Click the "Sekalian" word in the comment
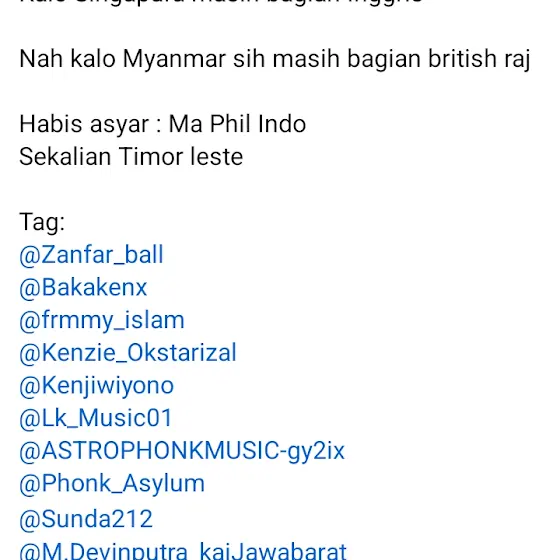560x560 pixels. 65,157
